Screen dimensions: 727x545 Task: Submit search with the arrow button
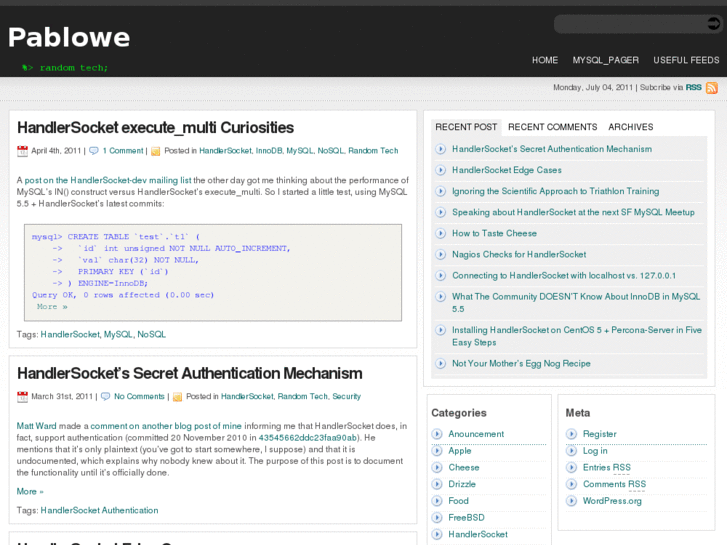tap(713, 23)
